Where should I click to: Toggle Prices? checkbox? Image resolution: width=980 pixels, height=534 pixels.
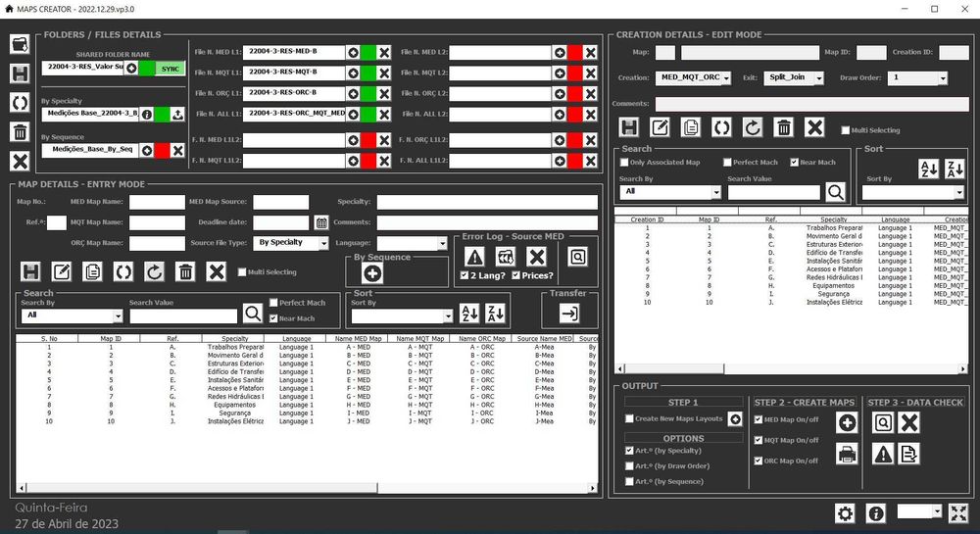[516, 275]
